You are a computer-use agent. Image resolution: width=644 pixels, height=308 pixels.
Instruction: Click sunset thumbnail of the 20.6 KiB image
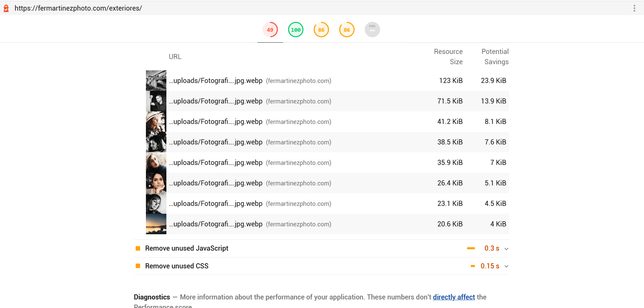[156, 224]
